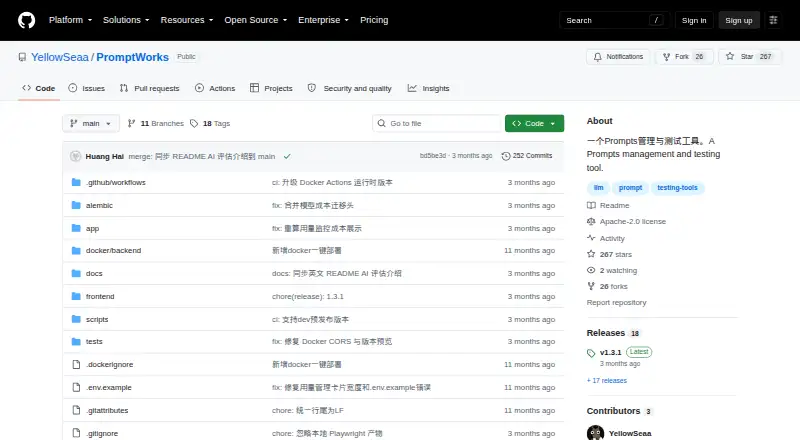Expand the Resources menu
Screen dimensions: 800x440
coord(187,20)
